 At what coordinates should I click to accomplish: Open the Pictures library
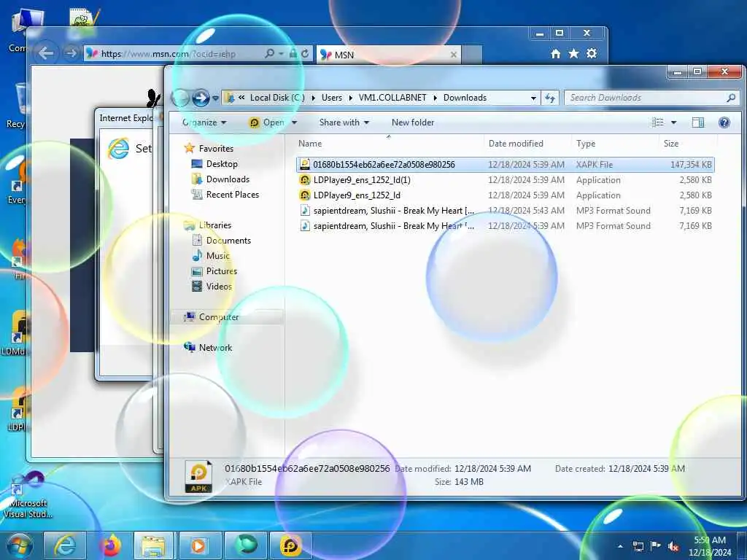[x=222, y=271]
